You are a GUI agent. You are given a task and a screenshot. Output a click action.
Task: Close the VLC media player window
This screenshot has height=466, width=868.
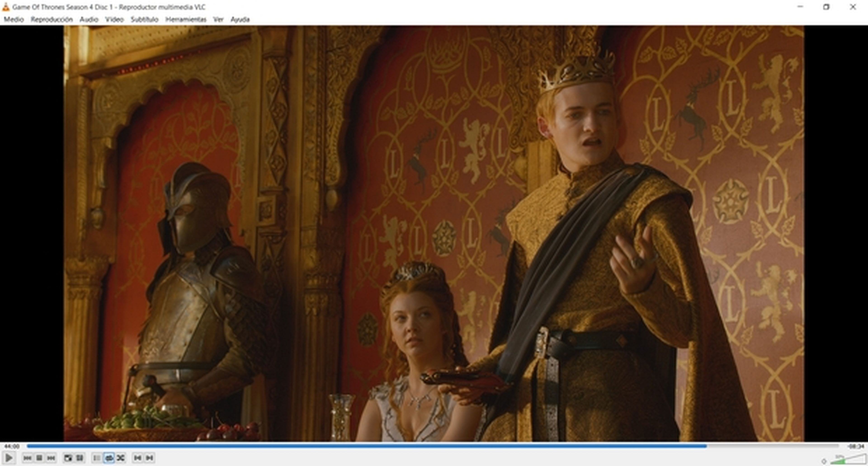(x=853, y=7)
